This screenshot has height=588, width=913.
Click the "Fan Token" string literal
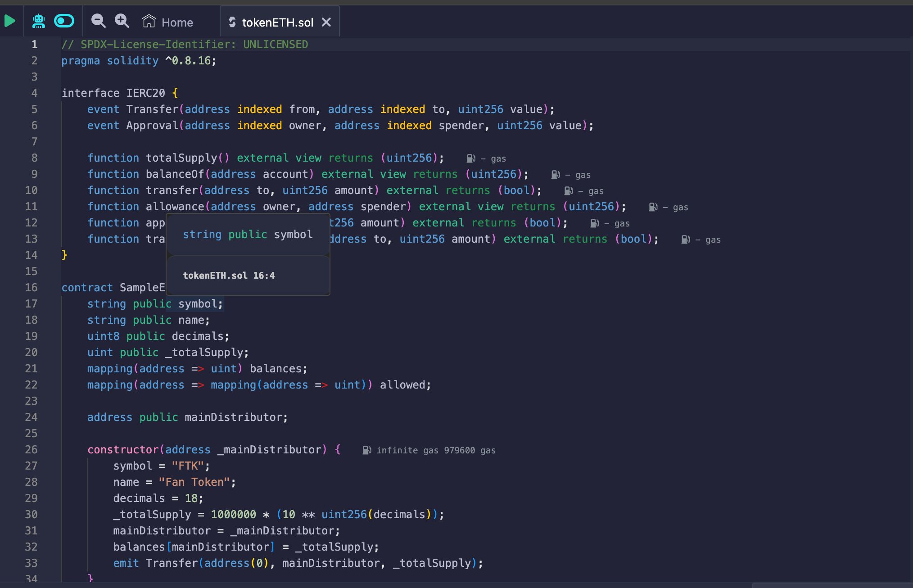click(194, 482)
